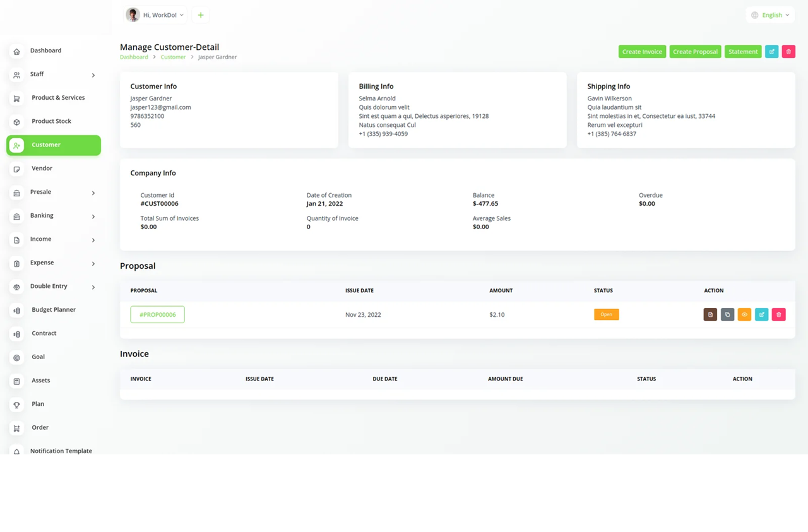Open the Hi, WorkDo! user dropdown
The width and height of the screenshot is (808, 532).
tap(155, 15)
